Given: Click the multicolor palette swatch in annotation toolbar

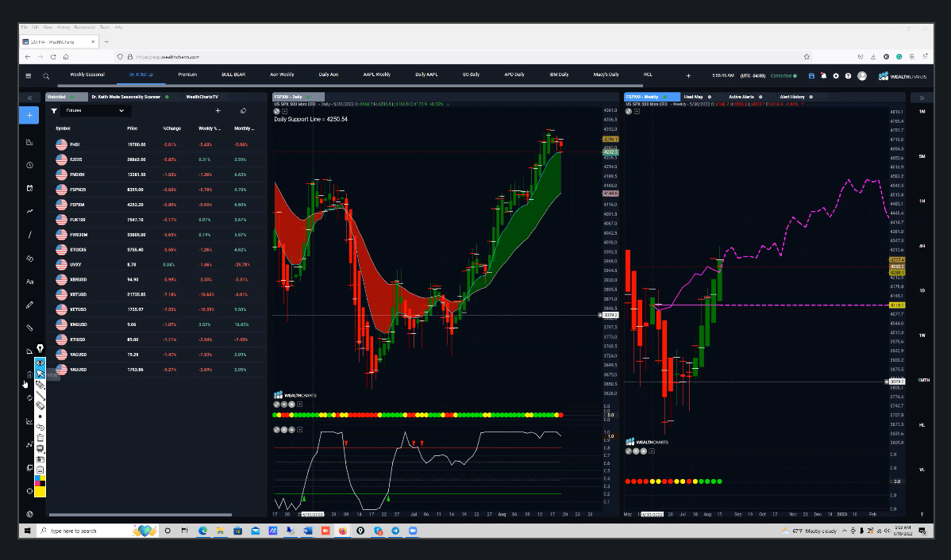Looking at the screenshot, I should (x=40, y=481).
